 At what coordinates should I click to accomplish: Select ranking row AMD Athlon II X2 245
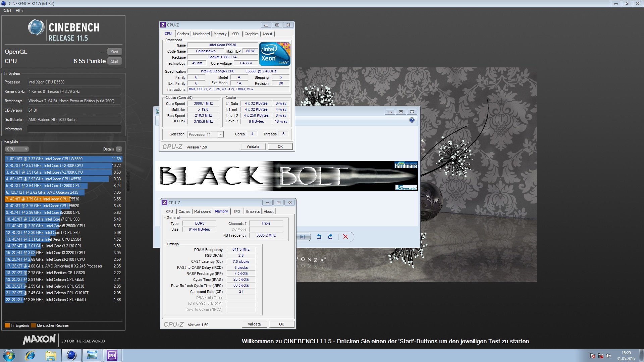point(63,266)
